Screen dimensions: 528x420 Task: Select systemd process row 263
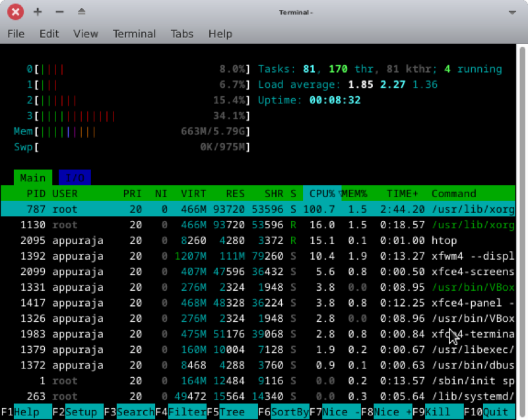point(258,396)
